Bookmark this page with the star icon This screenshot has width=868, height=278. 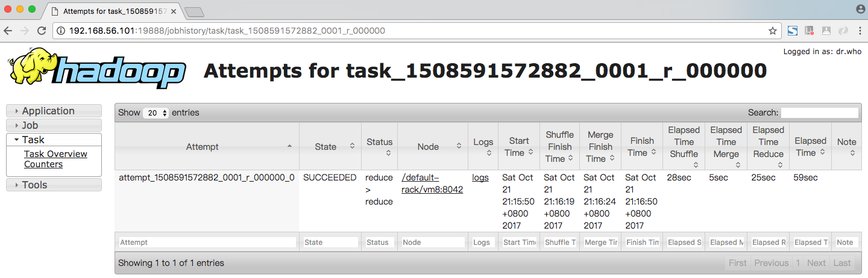772,31
